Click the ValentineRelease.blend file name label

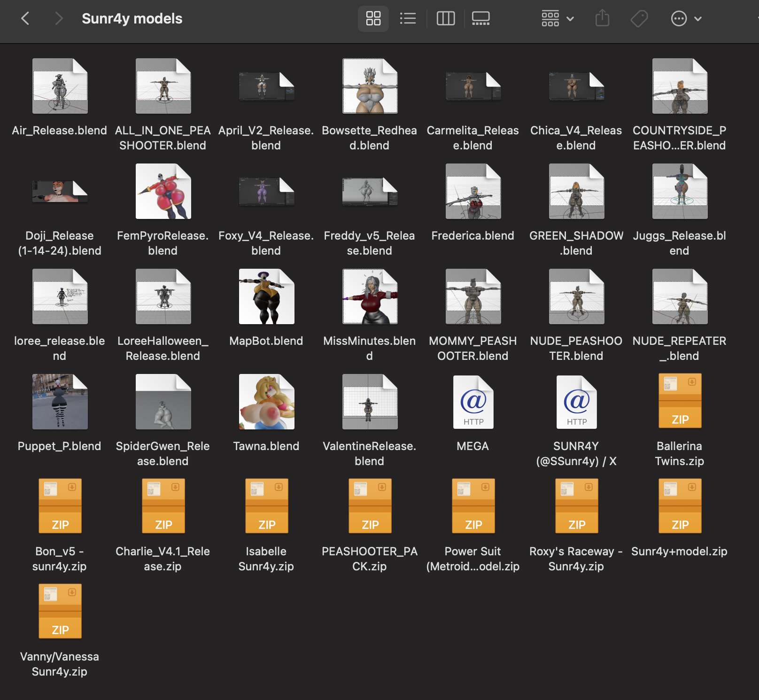click(x=370, y=453)
